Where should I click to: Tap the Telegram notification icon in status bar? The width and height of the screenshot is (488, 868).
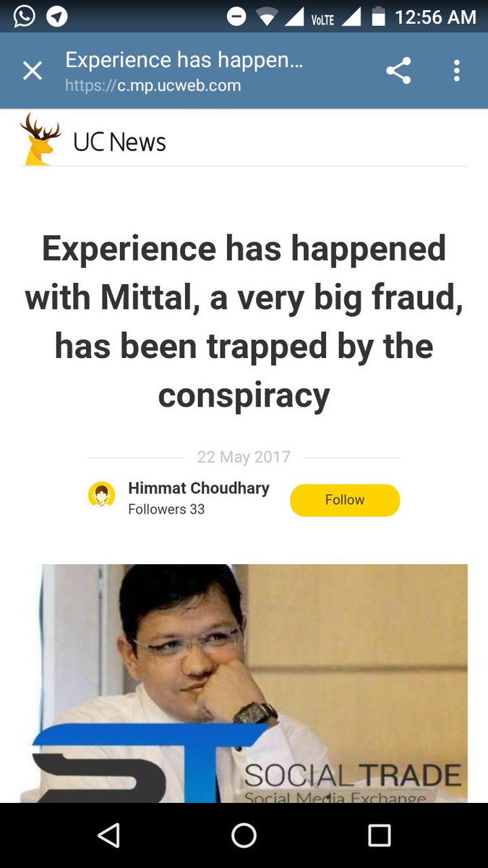(57, 17)
